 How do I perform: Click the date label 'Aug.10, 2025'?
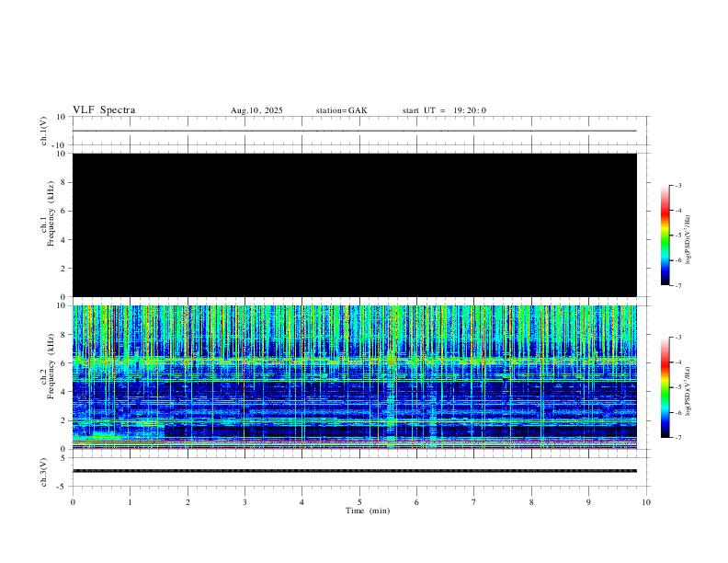[256, 110]
